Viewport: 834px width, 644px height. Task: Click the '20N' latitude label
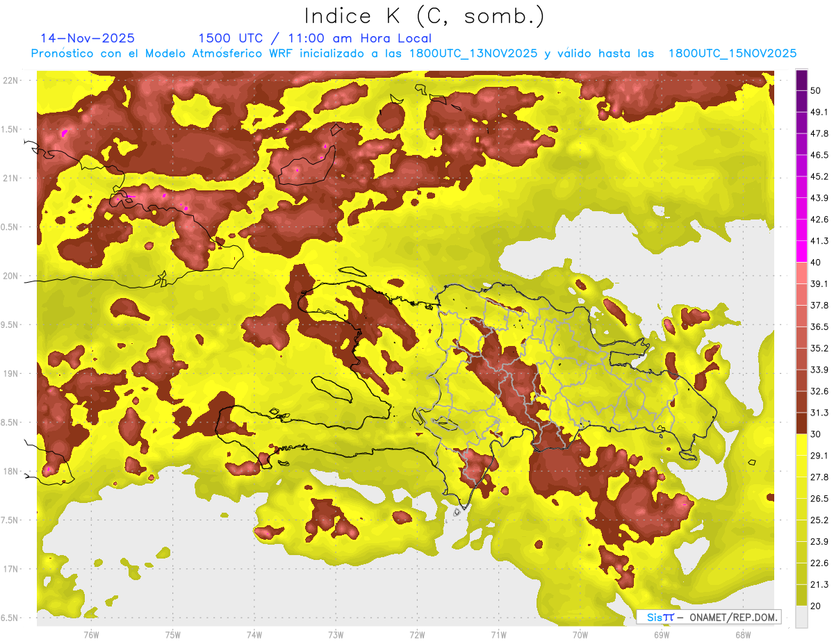point(11,276)
